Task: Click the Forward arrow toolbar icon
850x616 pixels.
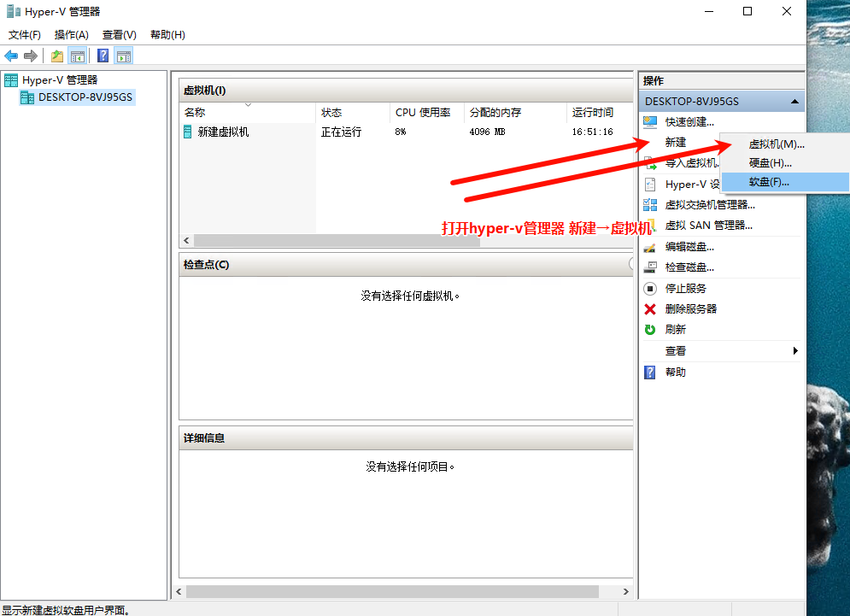Action: point(31,56)
